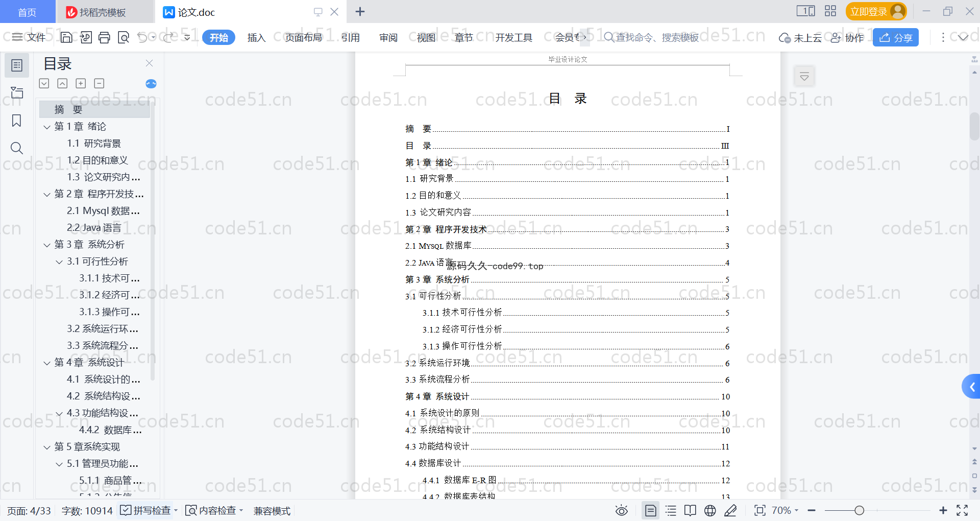Click TOC entry 3.2 系统运行环境 in document

[567, 363]
